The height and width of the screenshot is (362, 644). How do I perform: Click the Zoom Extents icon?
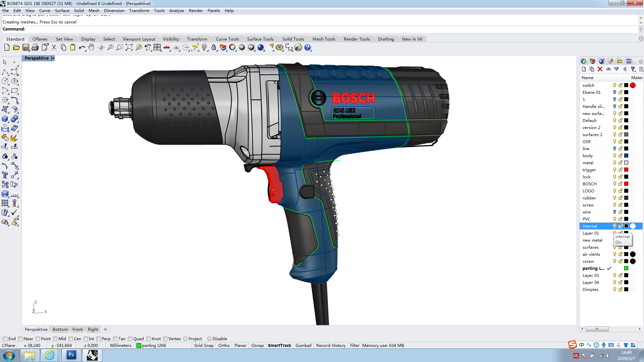tap(129, 48)
